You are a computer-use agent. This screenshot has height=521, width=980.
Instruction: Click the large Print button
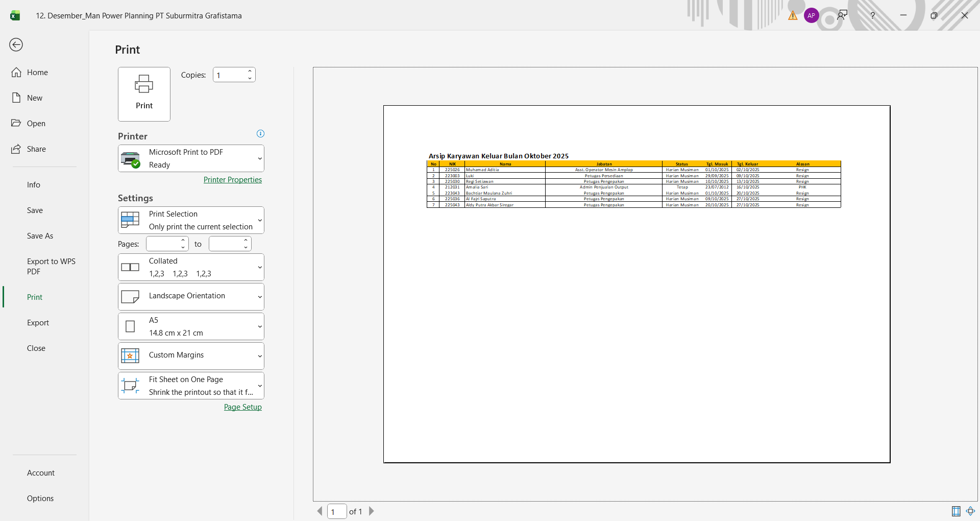144,94
